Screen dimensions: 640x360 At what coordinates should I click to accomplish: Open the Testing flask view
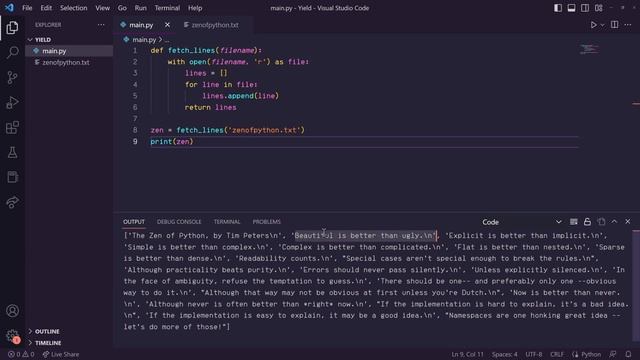(x=12, y=153)
